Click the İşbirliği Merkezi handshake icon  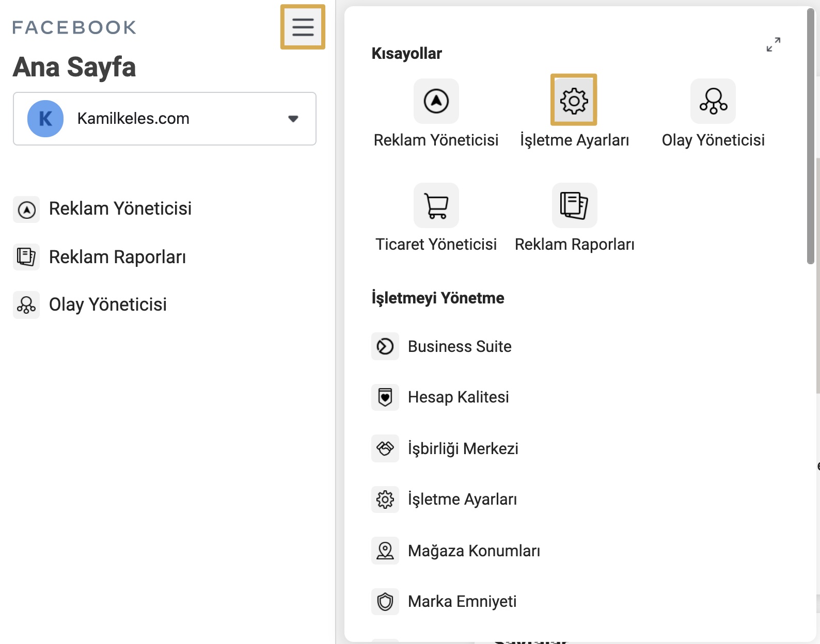pos(385,448)
